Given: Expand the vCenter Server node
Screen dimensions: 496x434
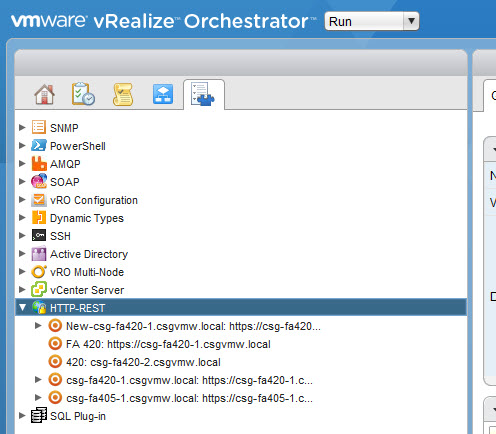Looking at the screenshot, I should click(x=22, y=289).
